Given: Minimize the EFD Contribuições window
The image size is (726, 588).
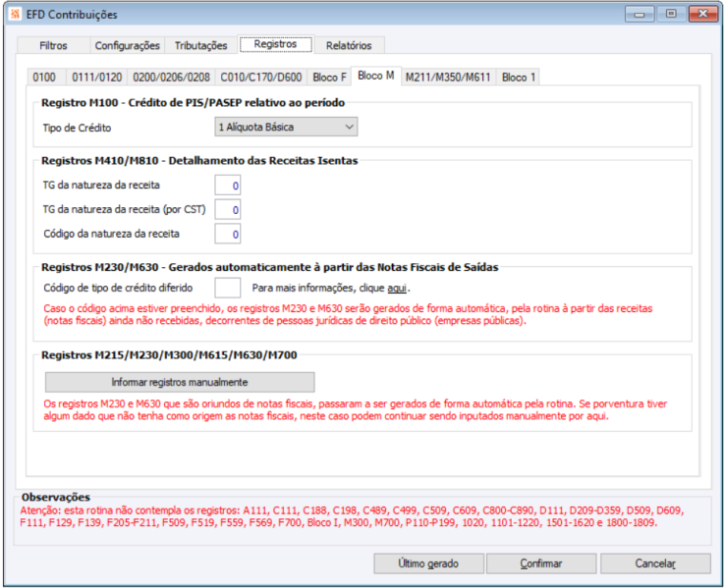Looking at the screenshot, I should [x=640, y=14].
